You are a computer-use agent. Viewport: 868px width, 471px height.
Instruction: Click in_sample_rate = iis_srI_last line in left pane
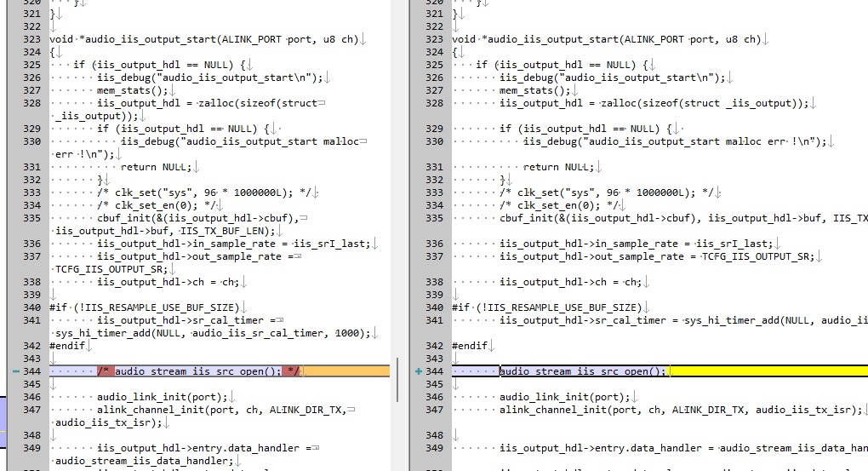[x=234, y=244]
